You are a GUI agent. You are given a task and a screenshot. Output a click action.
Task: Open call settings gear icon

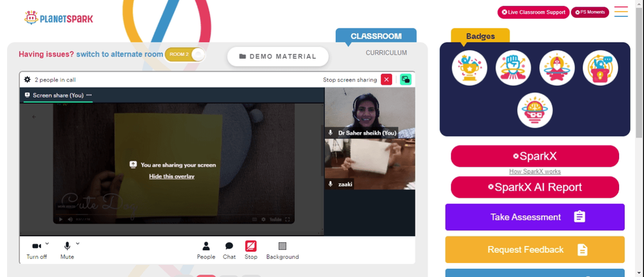tap(27, 80)
